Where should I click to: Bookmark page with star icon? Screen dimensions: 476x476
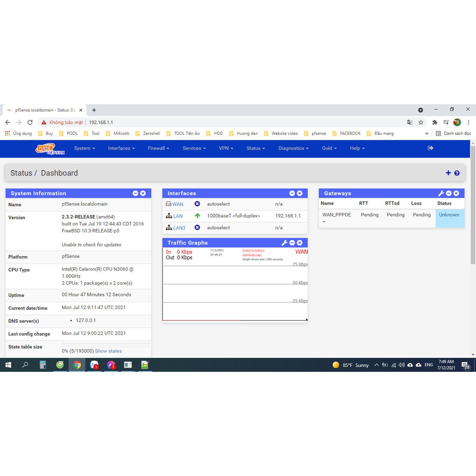421,122
